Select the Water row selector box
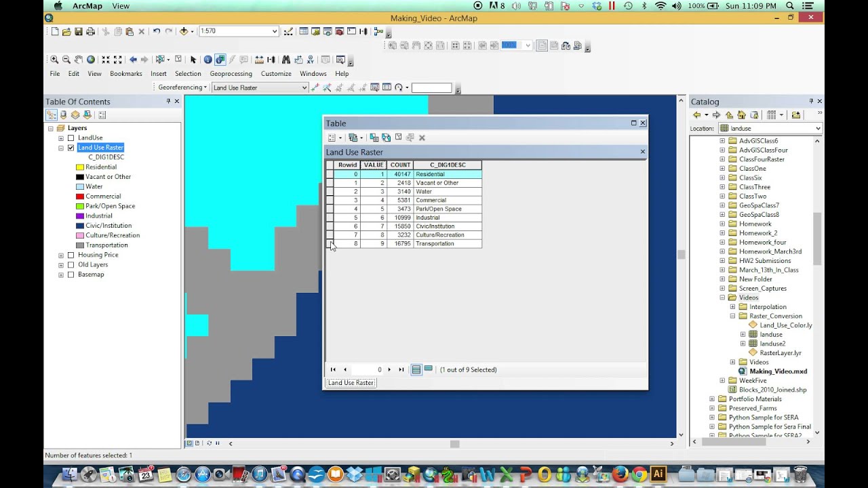 [x=330, y=192]
